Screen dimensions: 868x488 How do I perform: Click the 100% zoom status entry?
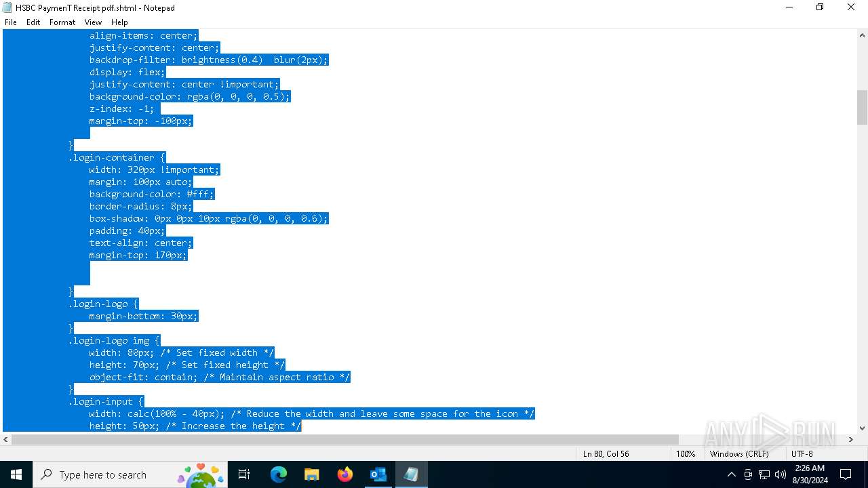686,453
